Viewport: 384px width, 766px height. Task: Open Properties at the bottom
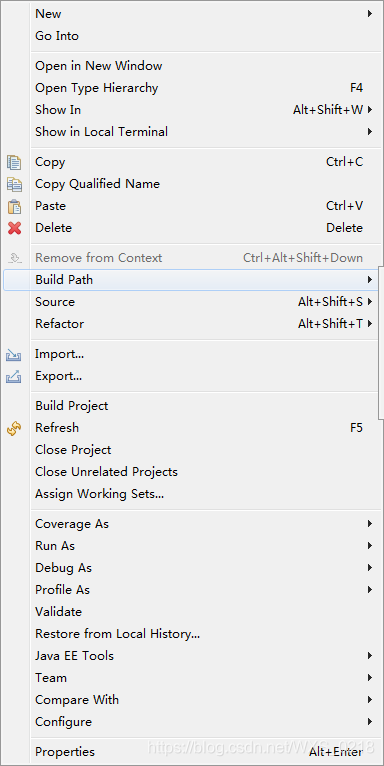[x=65, y=752]
